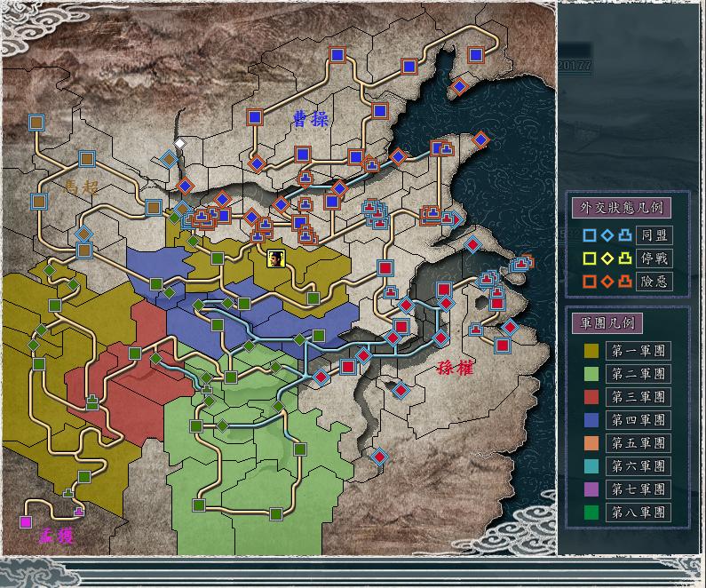Select Meng Huo's magenta fortress icon
This screenshot has width=706, height=588.
(x=79, y=512)
